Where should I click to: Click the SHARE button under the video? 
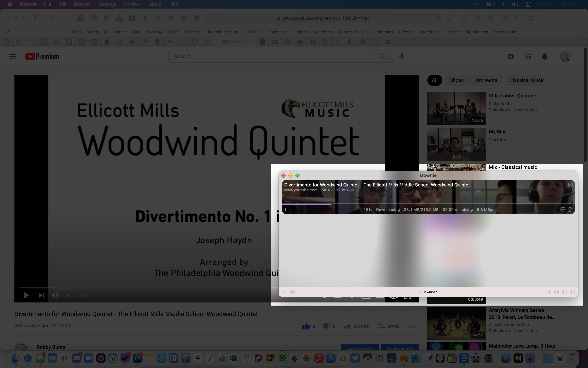click(x=357, y=326)
